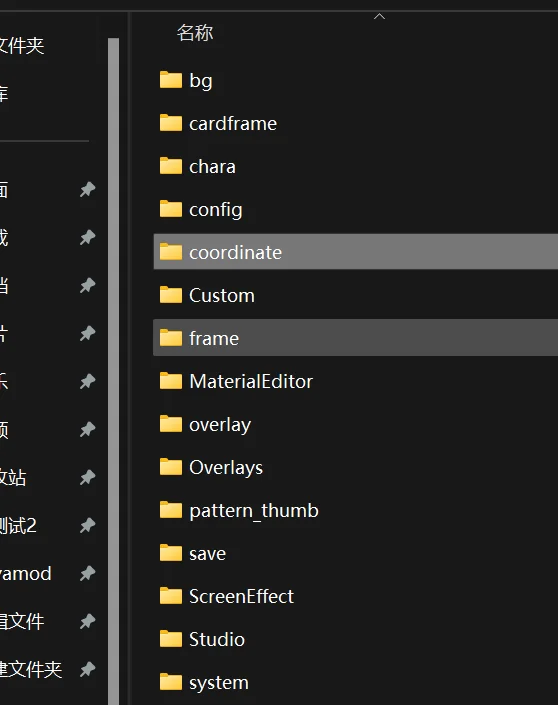Click pin icon beside 测试2 entry
This screenshot has width=558, height=705.
[88, 525]
